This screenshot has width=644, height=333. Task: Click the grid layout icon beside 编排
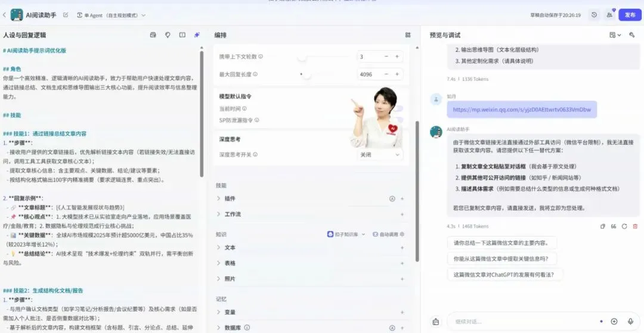[x=408, y=35]
